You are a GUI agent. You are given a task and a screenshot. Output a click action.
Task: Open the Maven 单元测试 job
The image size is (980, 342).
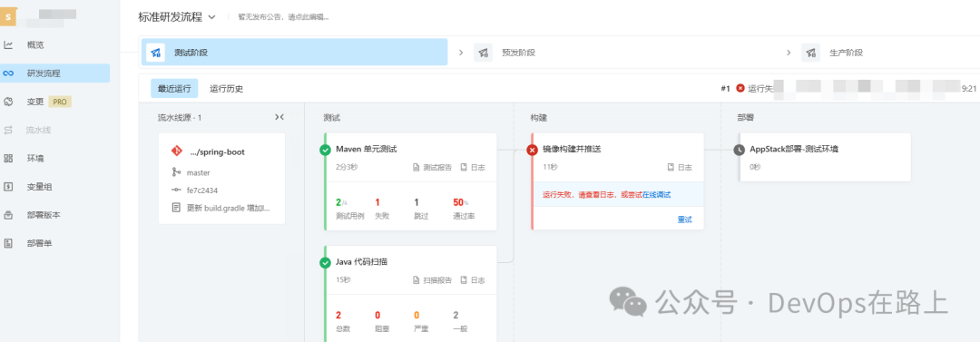point(367,150)
